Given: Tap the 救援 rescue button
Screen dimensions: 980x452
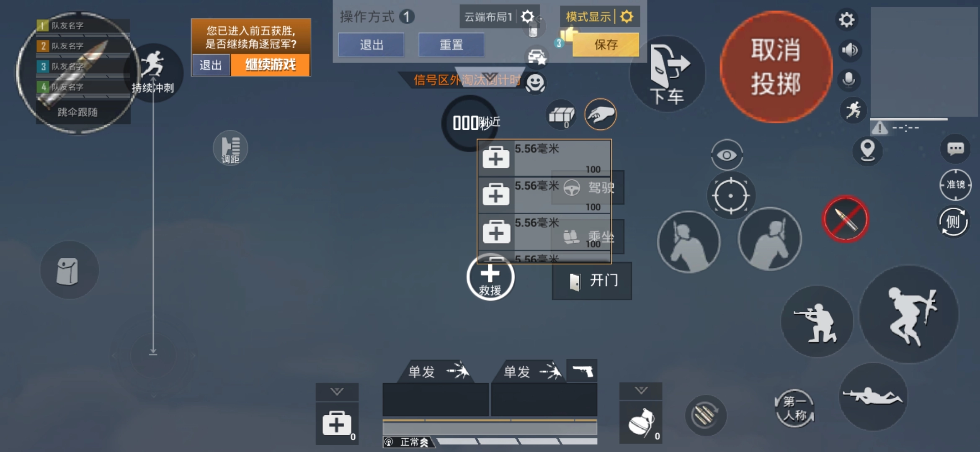Looking at the screenshot, I should click(490, 277).
